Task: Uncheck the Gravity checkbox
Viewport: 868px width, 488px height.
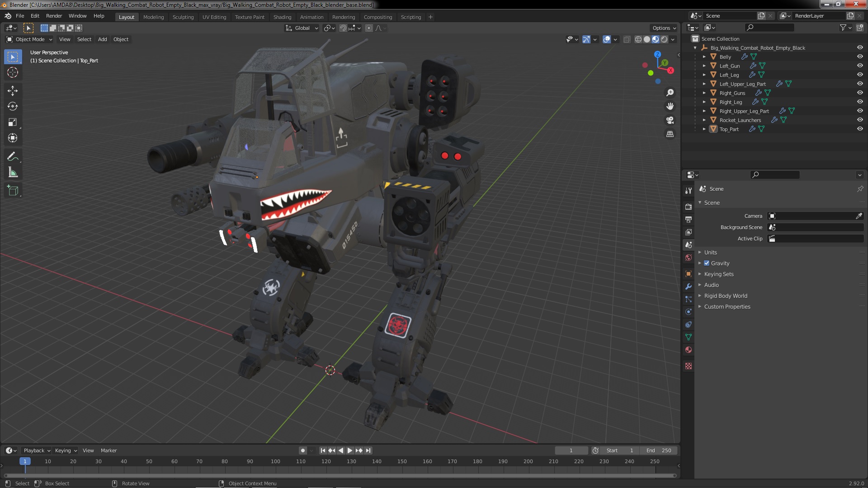Action: (x=707, y=263)
